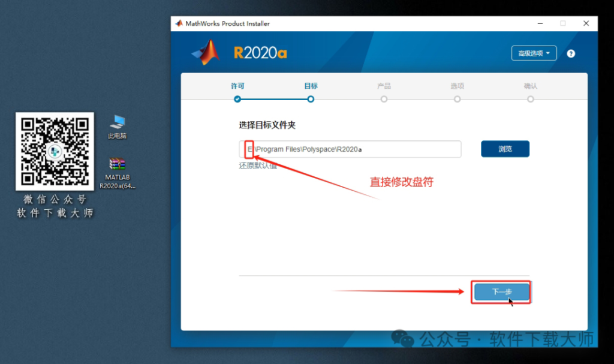
Task: Click the MathWorks icon in the title bar
Action: (x=177, y=23)
